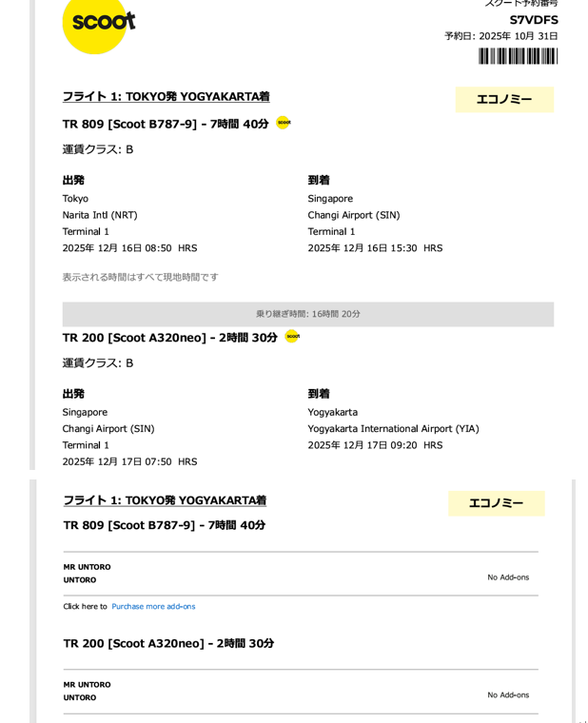The height and width of the screenshot is (723, 588).
Task: Click Yogyakarta International Airport (YIA) text
Action: [393, 429]
